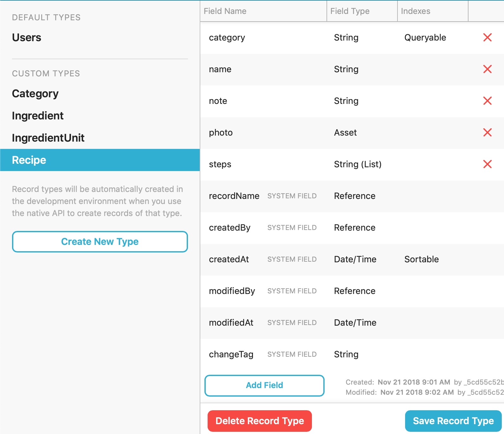Click the Add Field button

click(x=264, y=385)
